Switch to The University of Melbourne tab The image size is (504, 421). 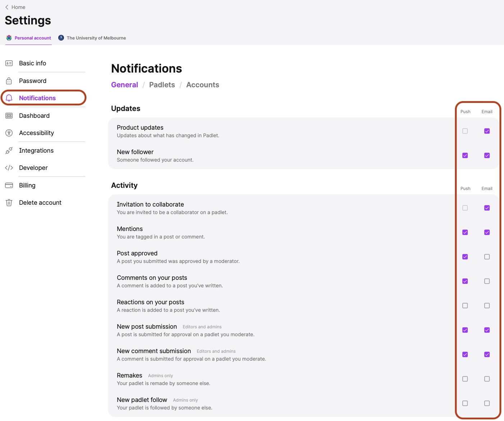[x=92, y=38]
